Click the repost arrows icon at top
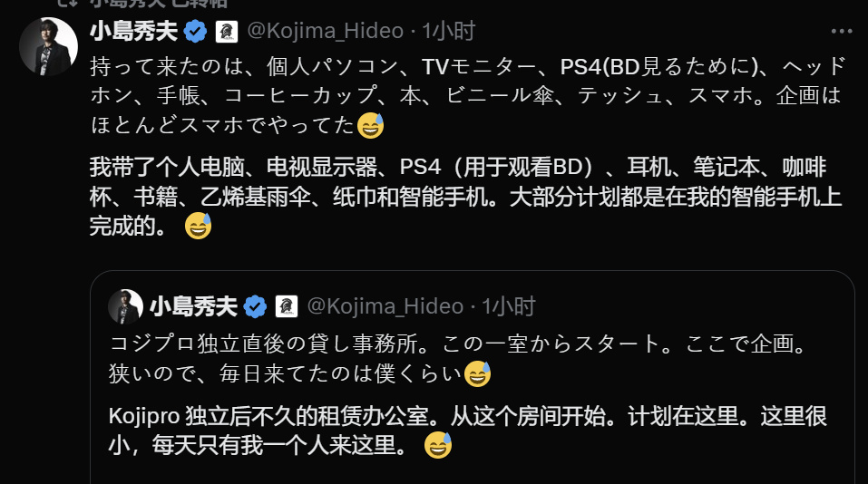Viewport: 868px width, 484px height. (x=67, y=4)
